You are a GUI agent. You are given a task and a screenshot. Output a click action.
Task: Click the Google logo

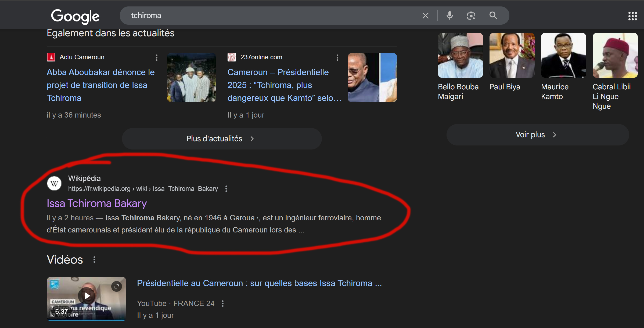click(75, 16)
